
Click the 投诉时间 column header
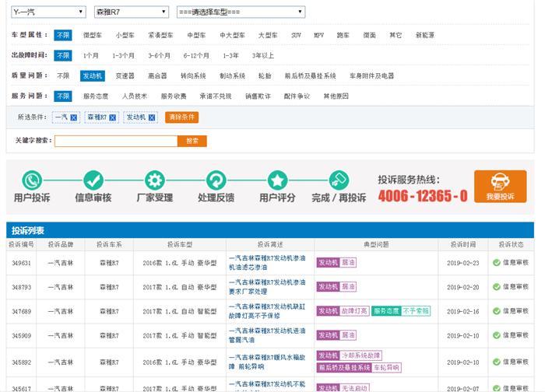coord(463,244)
